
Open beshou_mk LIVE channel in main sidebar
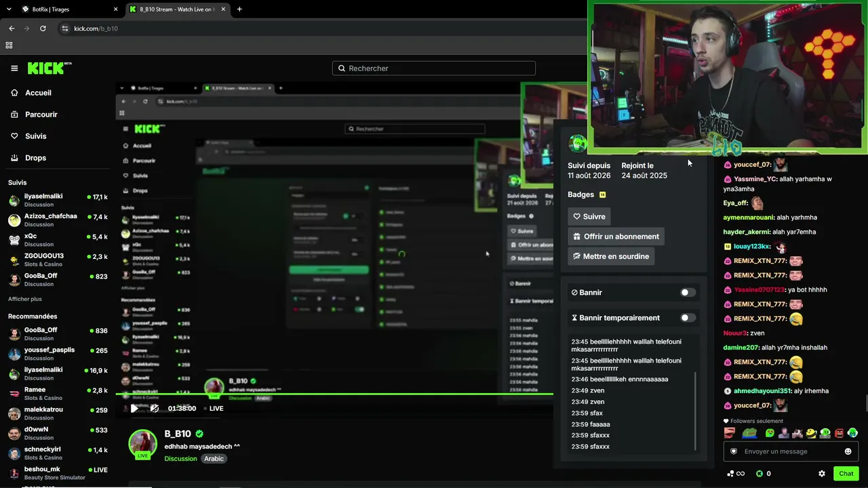pos(58,472)
